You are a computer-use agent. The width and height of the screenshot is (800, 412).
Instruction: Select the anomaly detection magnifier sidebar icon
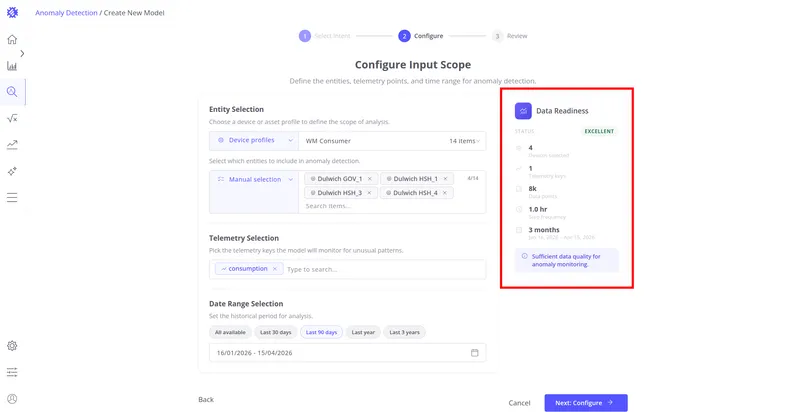pos(12,92)
